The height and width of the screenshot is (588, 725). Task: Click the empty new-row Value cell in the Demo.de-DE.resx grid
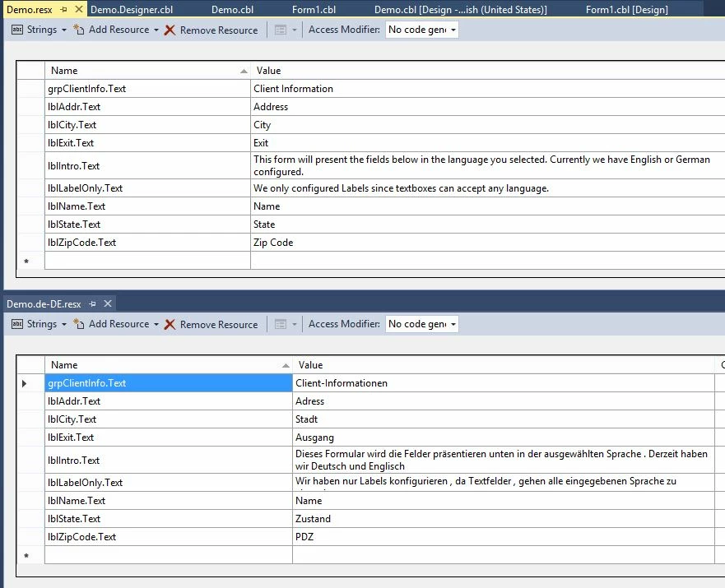coord(504,555)
